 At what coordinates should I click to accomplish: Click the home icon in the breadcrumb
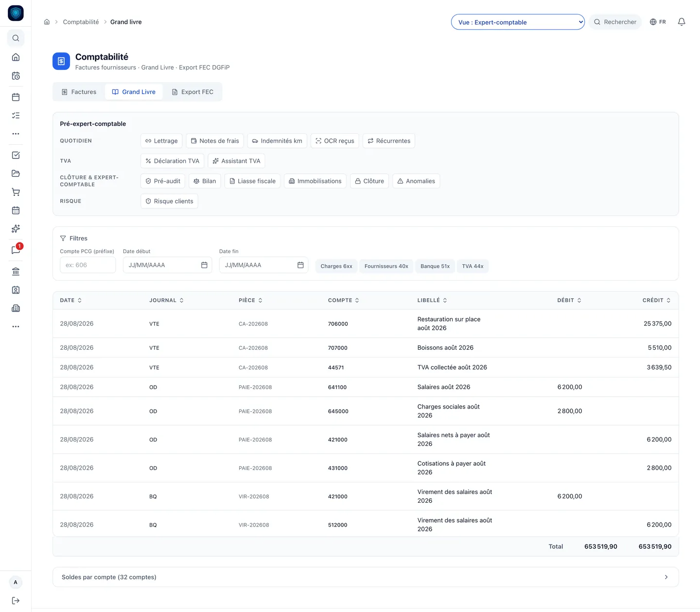(47, 22)
